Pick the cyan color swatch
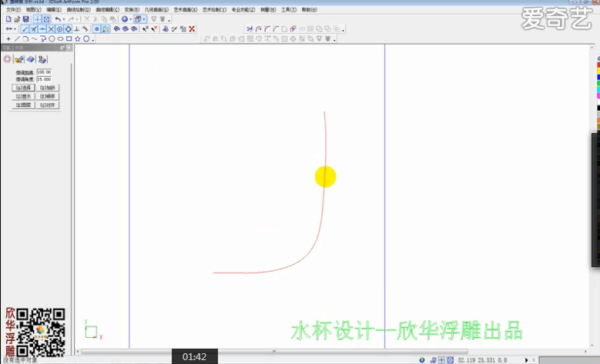 pyautogui.click(x=598, y=89)
